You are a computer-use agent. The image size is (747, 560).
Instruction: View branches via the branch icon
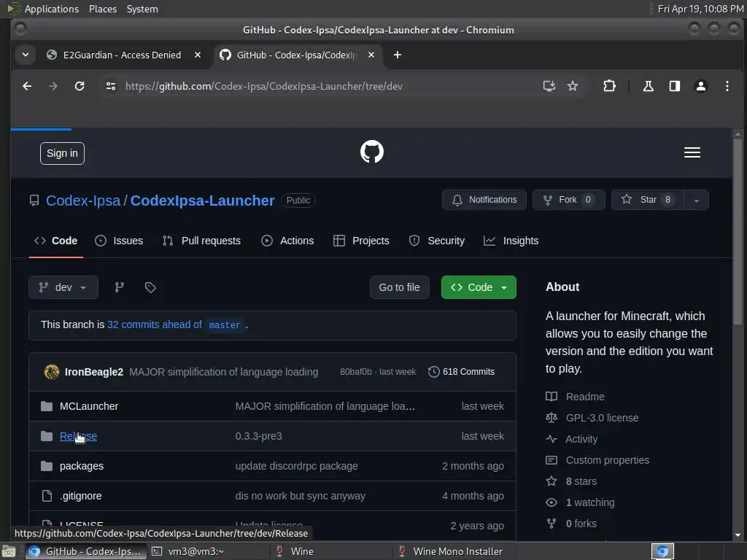point(119,287)
